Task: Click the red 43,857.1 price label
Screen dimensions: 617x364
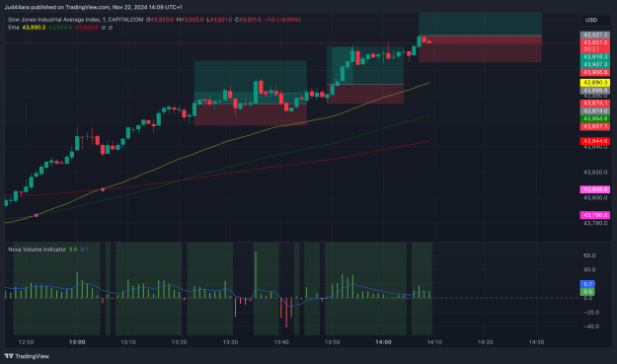Action: [x=595, y=126]
